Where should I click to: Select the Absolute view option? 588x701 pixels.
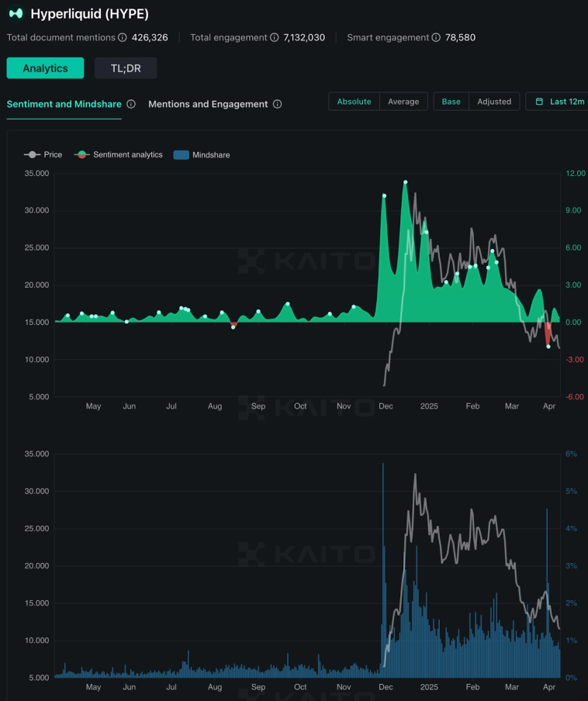coord(355,102)
